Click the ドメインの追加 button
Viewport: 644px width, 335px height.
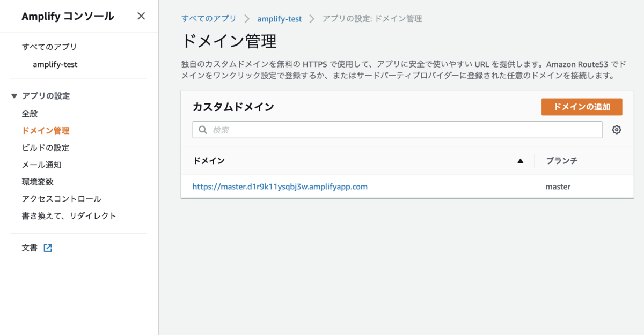pyautogui.click(x=582, y=107)
